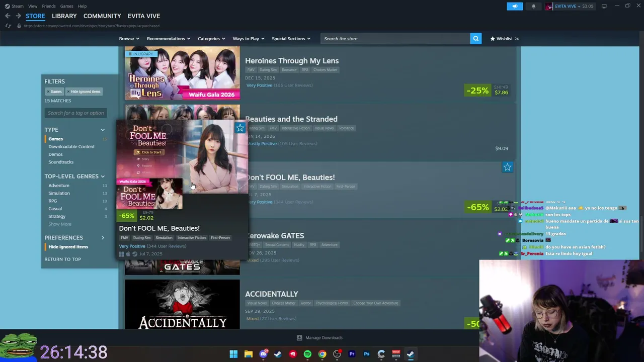The image size is (644, 362).
Task: Open Adobe Premiere Pro from the taskbar
Action: click(x=352, y=354)
